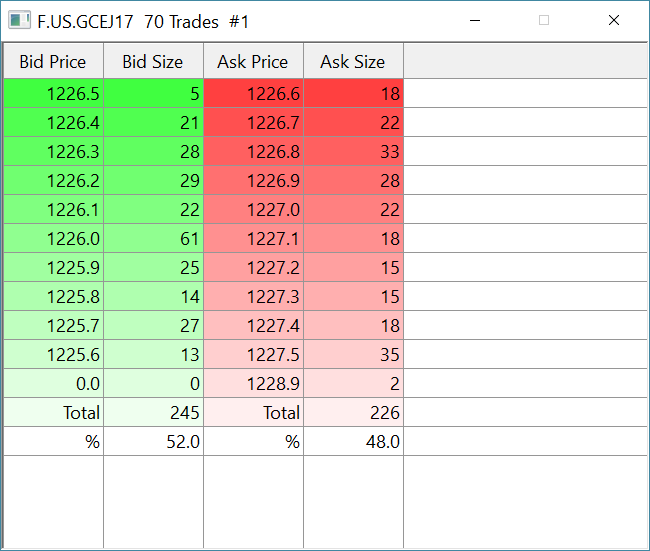This screenshot has height=551, width=650.
Task: Select bid price 1225.6
Action: 53,354
